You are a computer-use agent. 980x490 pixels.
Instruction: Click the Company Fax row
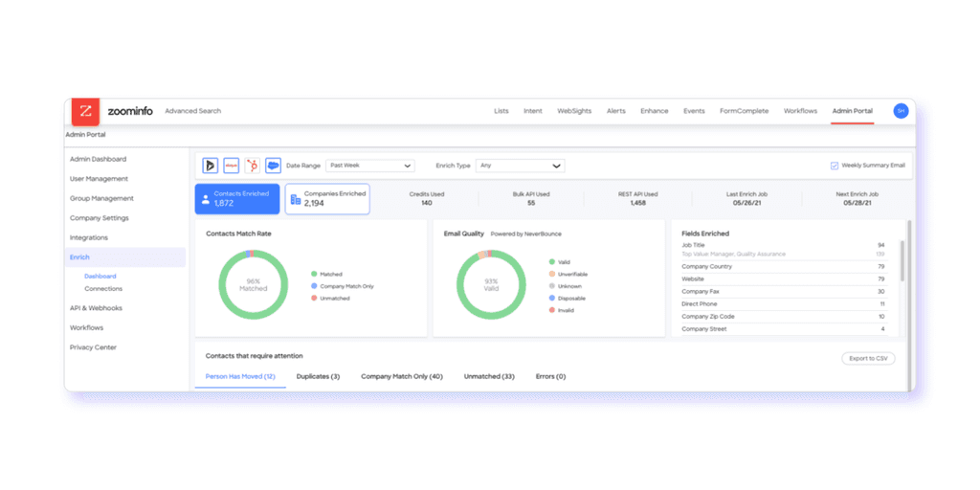coord(783,292)
